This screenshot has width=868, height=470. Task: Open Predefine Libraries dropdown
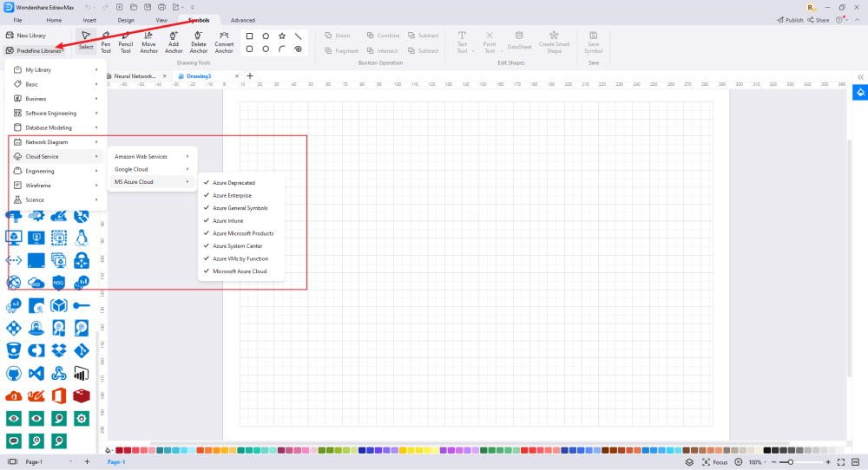click(x=35, y=51)
